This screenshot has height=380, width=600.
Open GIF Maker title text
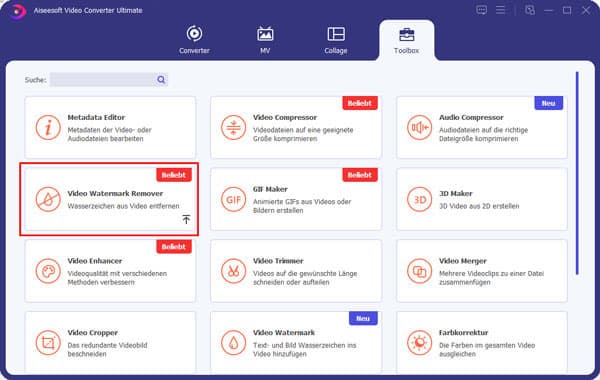(x=270, y=189)
